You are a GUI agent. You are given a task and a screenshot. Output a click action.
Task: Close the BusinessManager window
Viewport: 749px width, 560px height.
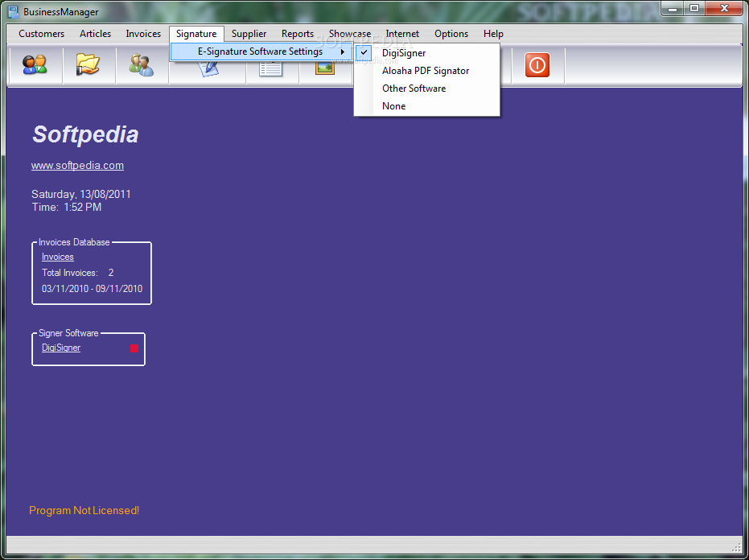724,8
